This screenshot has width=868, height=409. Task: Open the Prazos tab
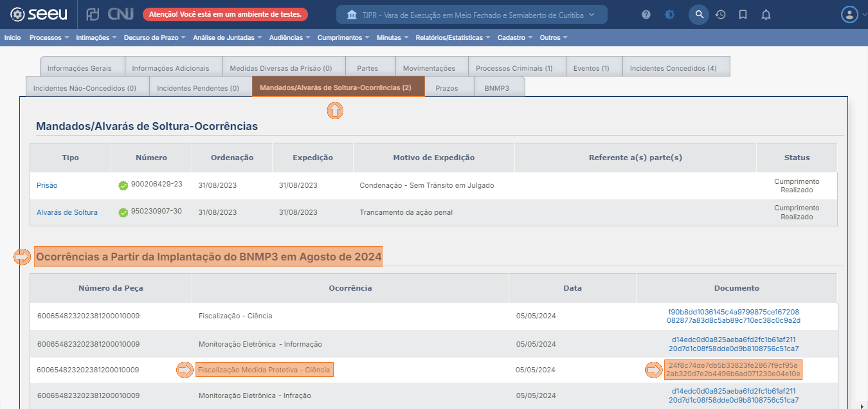click(450, 87)
